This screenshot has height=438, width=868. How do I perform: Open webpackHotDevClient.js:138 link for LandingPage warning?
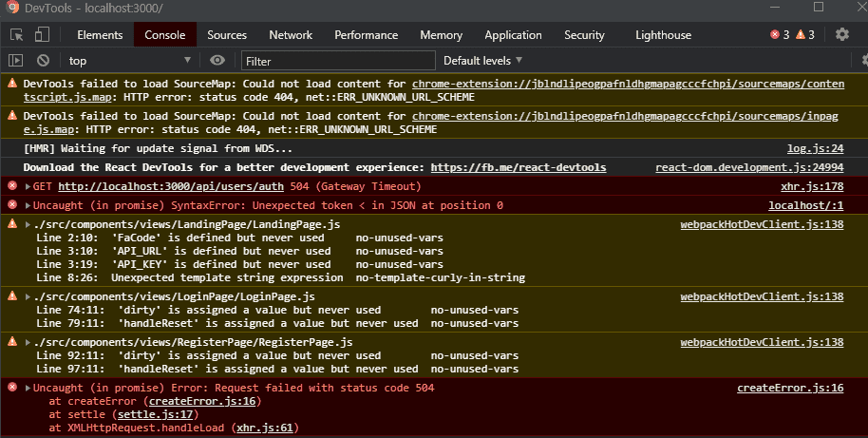point(763,224)
